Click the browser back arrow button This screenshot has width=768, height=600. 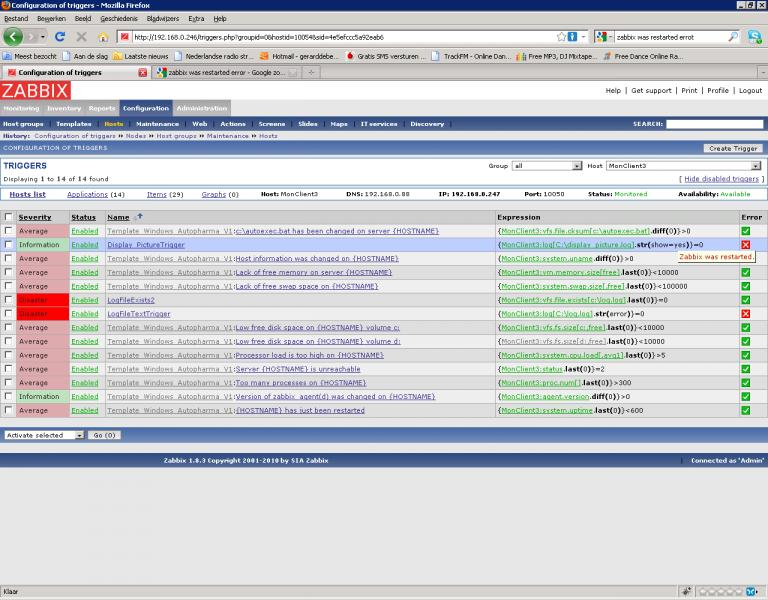[x=14, y=37]
